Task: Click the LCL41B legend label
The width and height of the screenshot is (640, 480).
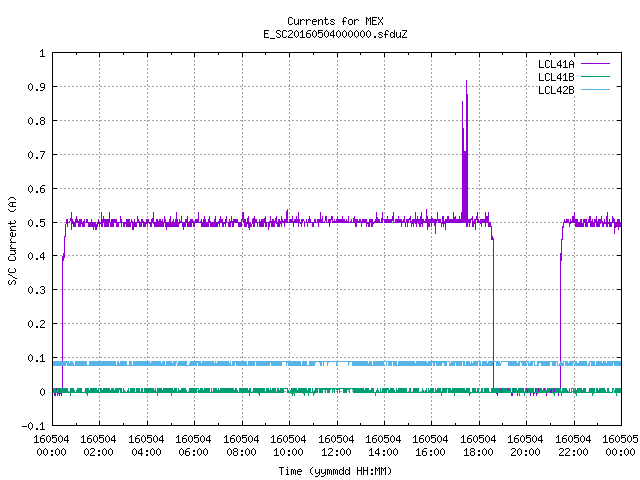Action: [x=556, y=77]
